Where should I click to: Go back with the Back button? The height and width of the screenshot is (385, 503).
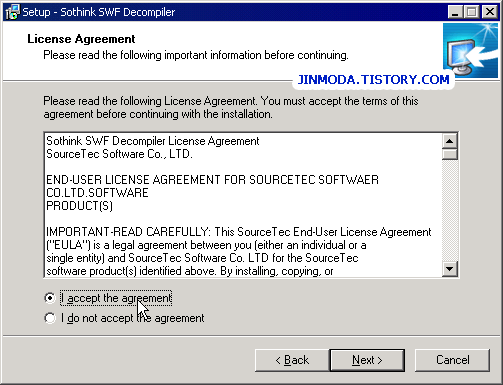coord(292,360)
